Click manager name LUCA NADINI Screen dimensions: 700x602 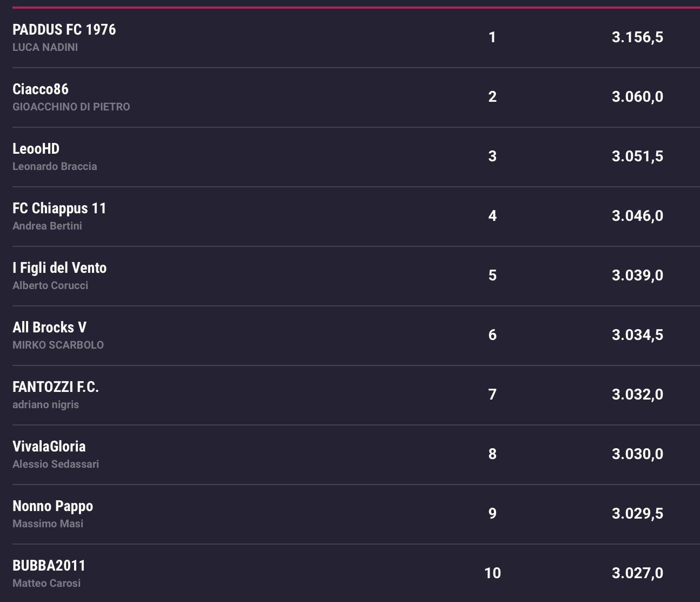pos(45,47)
